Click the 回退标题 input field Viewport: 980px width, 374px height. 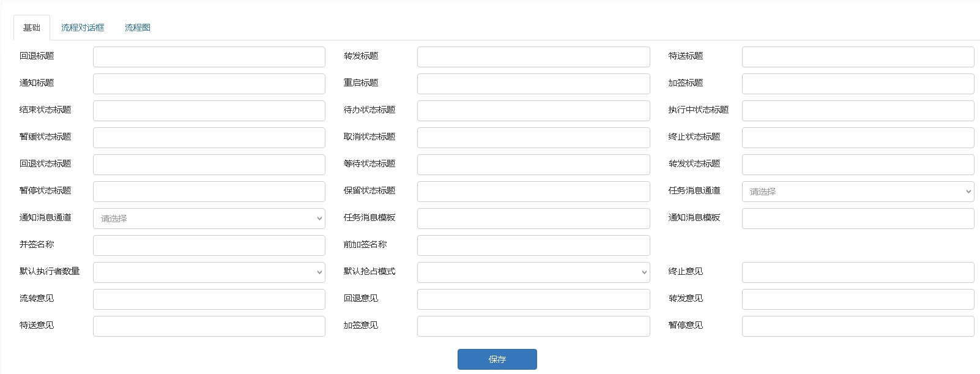(x=209, y=57)
